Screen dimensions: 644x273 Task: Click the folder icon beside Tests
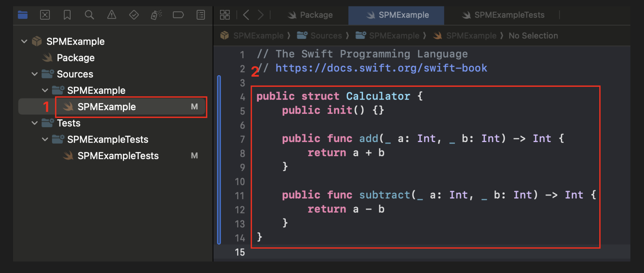pos(48,123)
